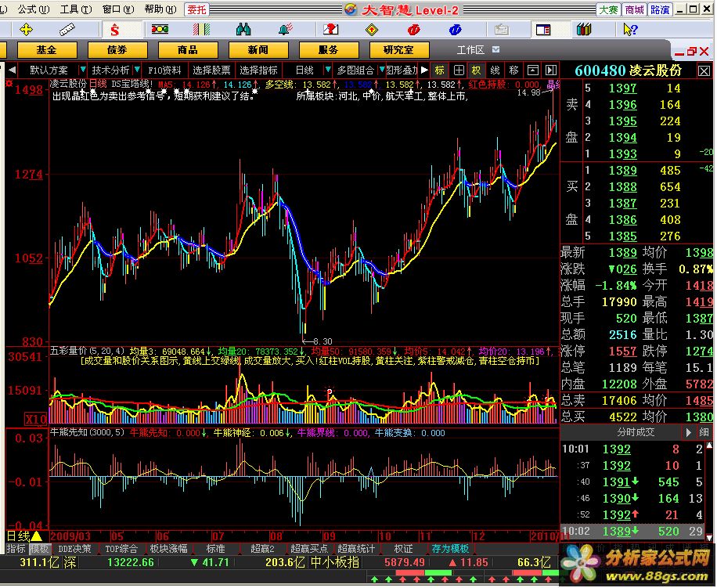The image size is (717, 588).
Task: Expand the 日线 period dropdown arrow
Action: pos(327,70)
